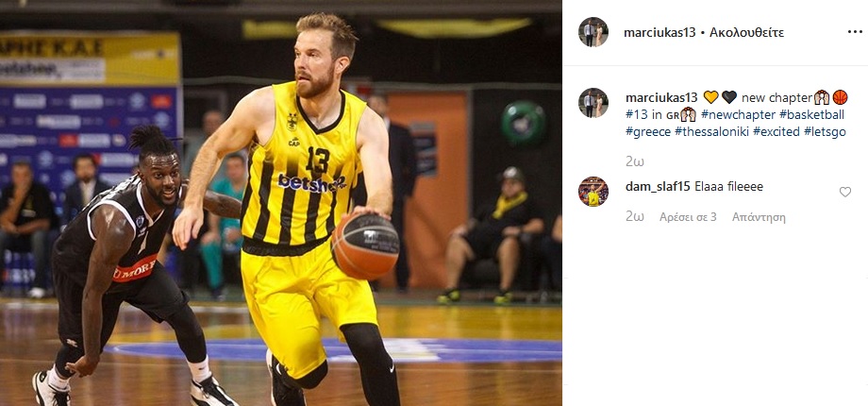Click the basketball player post photo
The height and width of the screenshot is (406, 868).
pyautogui.click(x=280, y=203)
